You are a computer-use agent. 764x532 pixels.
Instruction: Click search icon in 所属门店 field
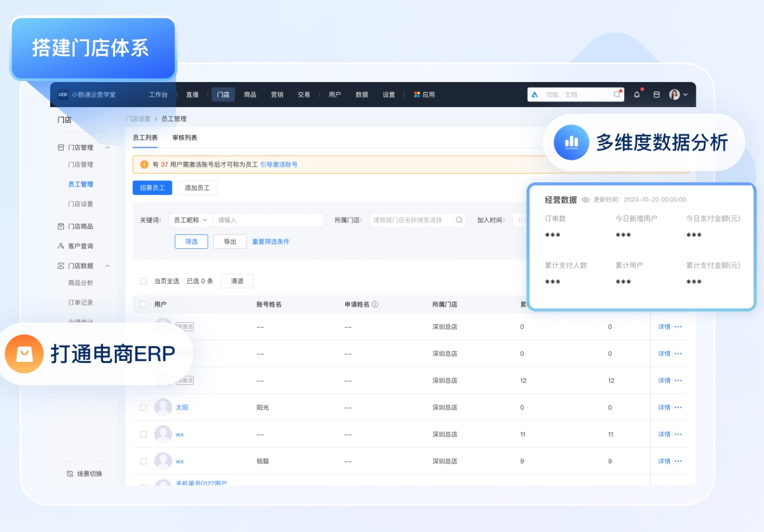(459, 220)
